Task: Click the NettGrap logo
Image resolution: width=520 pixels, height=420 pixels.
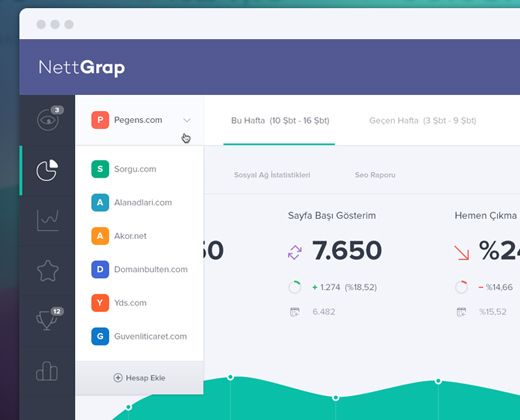Action: coord(82,68)
